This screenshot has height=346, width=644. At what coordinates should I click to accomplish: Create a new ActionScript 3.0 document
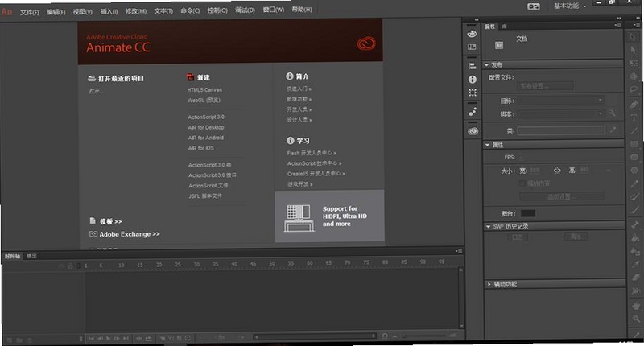tap(206, 117)
